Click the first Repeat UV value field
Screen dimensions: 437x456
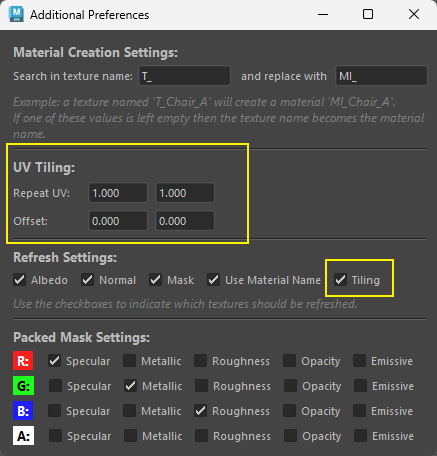[118, 193]
